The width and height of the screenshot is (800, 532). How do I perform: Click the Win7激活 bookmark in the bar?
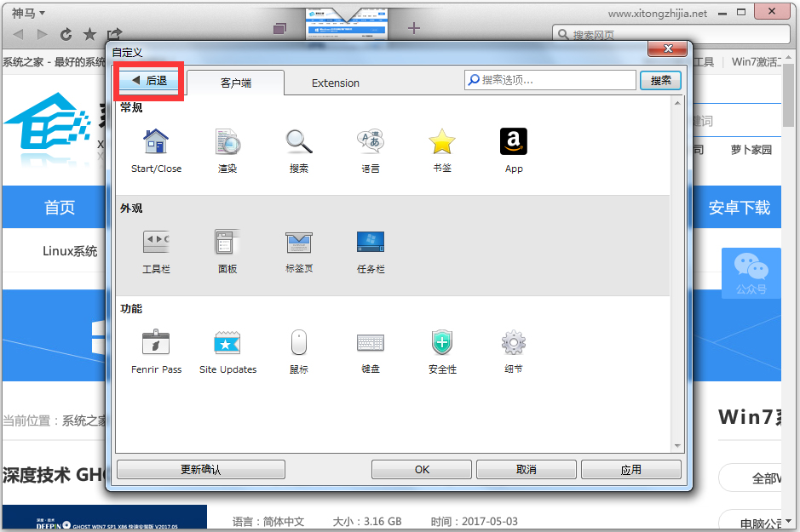point(756,61)
